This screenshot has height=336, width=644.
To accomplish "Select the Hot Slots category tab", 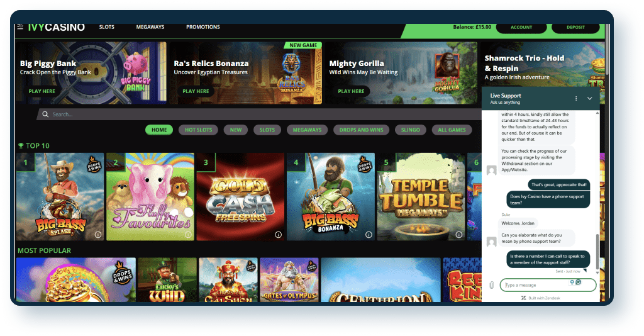I will tap(198, 130).
